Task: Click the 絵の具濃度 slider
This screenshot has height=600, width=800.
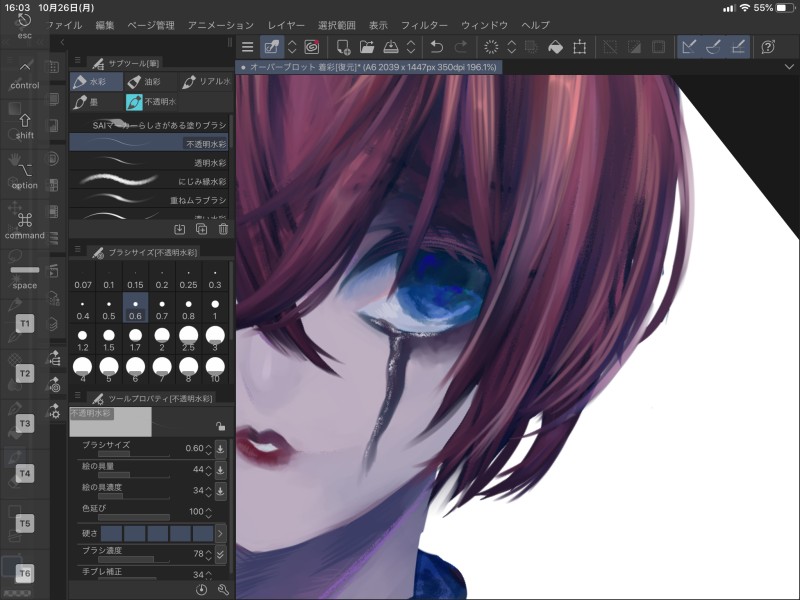Action: pos(134,496)
